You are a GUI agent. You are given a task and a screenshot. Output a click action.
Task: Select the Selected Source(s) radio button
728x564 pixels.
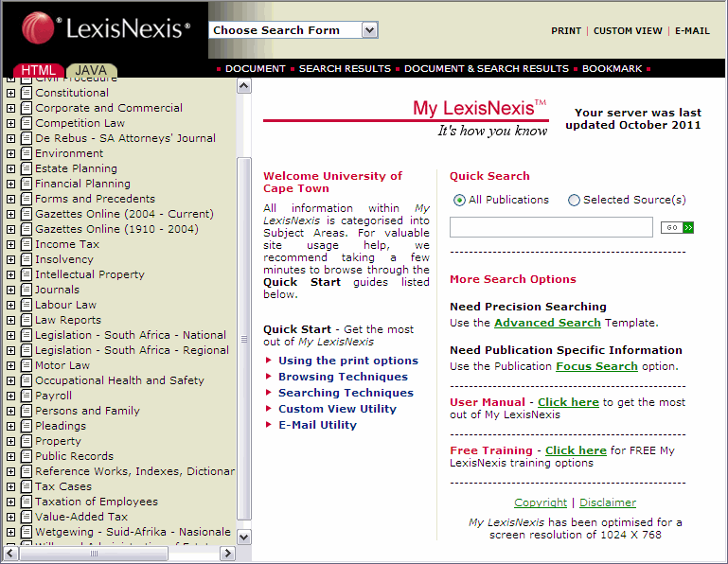(x=574, y=200)
